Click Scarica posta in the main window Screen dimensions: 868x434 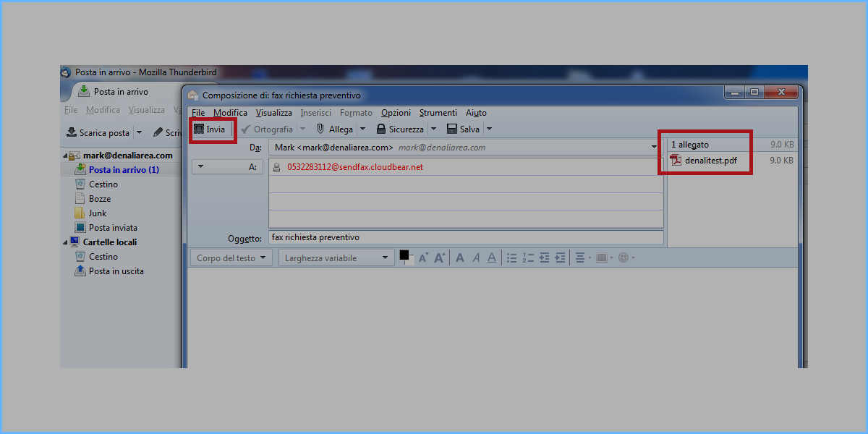click(98, 133)
